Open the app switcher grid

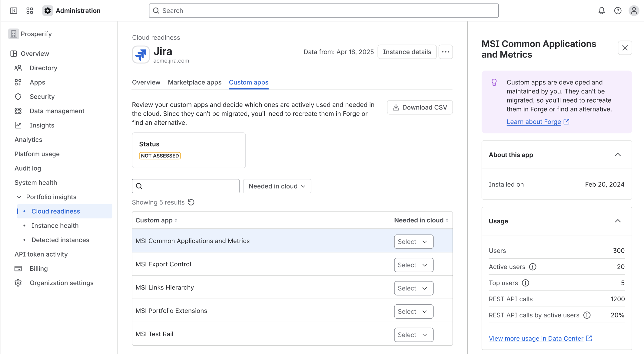(x=29, y=10)
